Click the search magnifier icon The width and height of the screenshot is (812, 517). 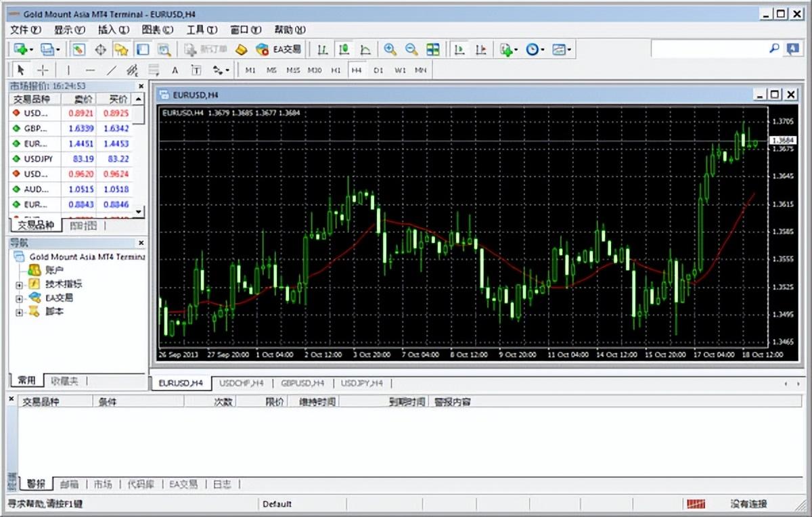coord(774,49)
